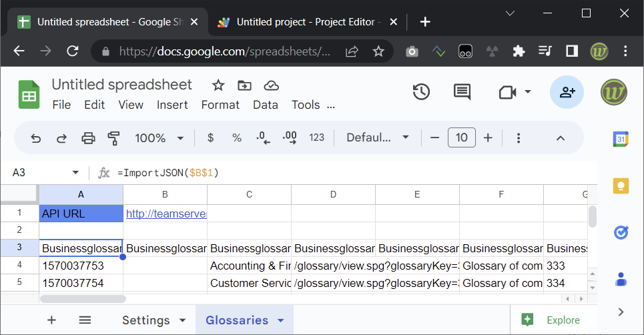Hide side panel with right chevron
The width and height of the screenshot is (644, 335).
point(621,312)
